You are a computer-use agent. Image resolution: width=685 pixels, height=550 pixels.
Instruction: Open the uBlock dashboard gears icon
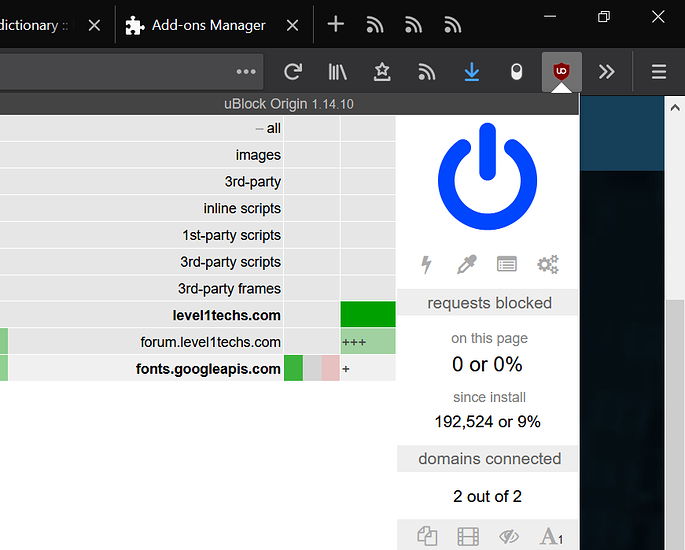[x=547, y=264]
